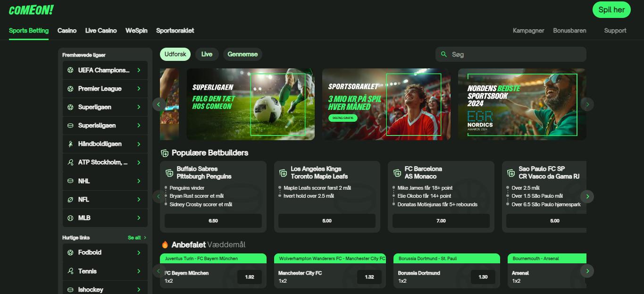Expand MLB chevron
The width and height of the screenshot is (644, 294).
click(139, 218)
